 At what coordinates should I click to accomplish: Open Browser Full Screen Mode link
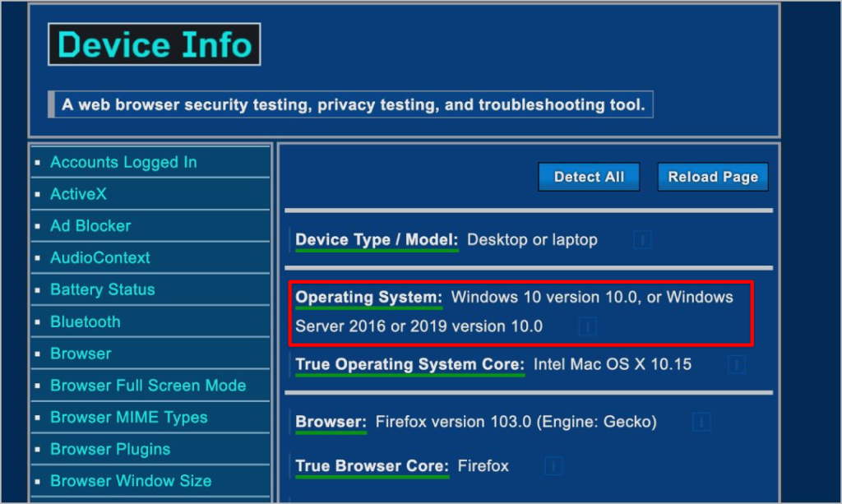coord(148,386)
